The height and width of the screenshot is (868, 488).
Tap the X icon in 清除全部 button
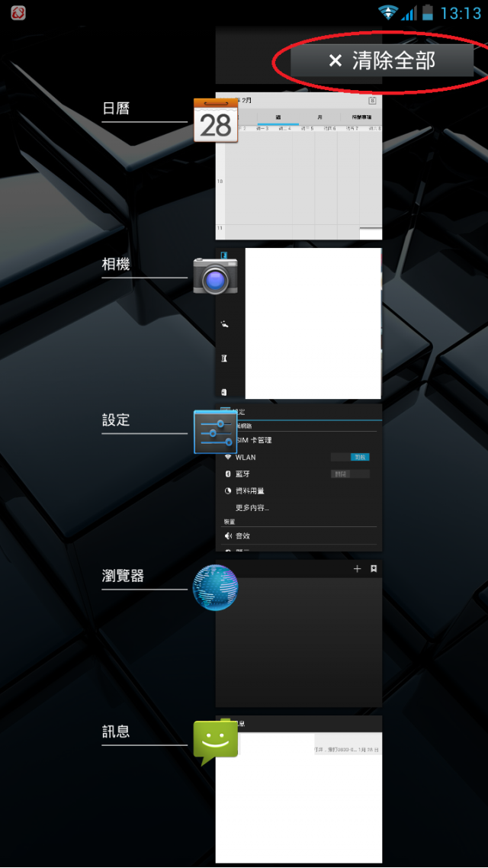tap(335, 61)
